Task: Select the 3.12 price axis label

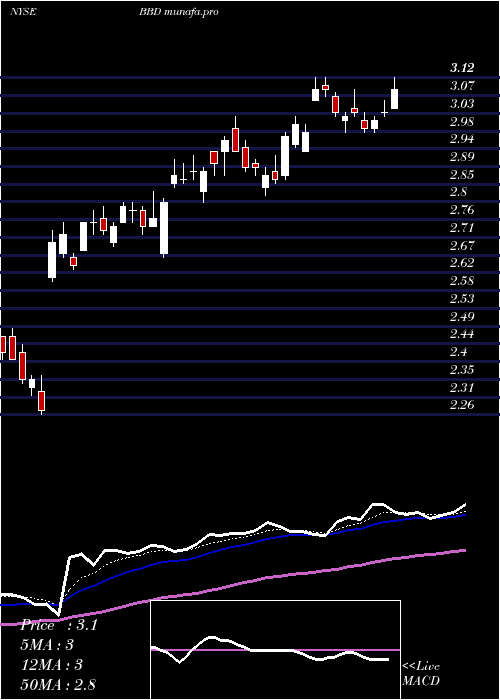Action: 462,68
